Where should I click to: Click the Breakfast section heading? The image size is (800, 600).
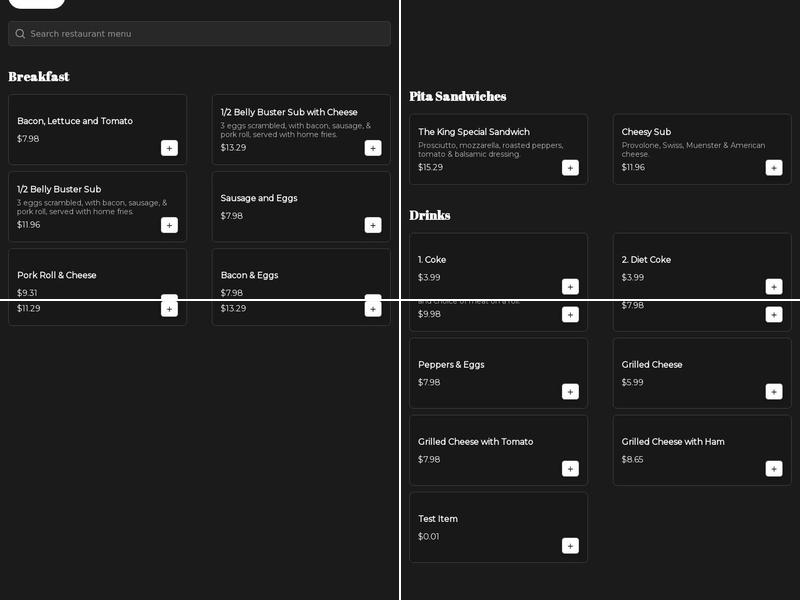(x=39, y=77)
